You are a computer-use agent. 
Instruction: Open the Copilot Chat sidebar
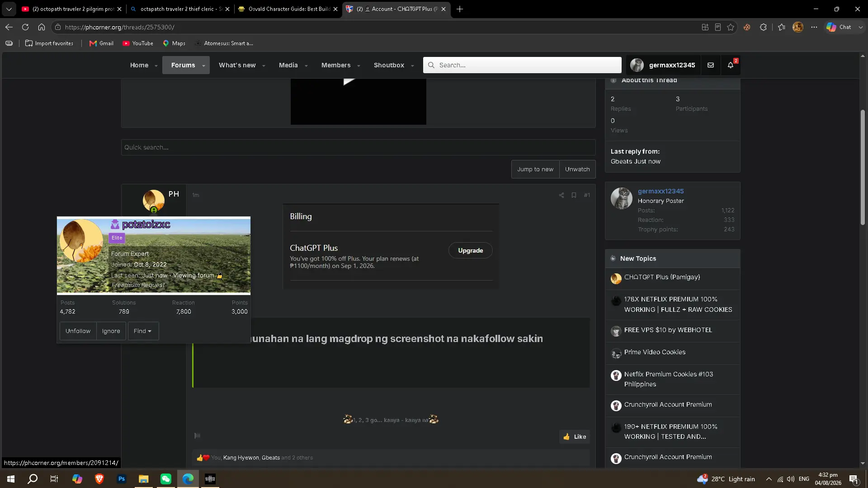tap(839, 27)
